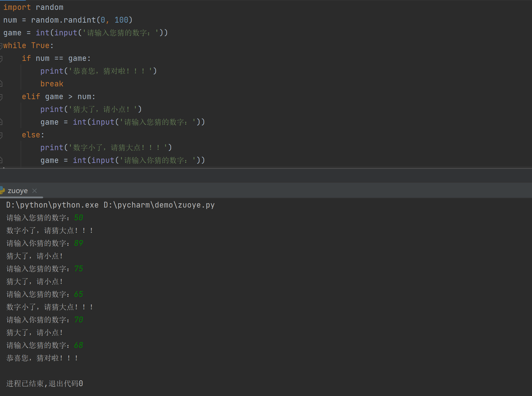532x396 pixels.
Task: Click the print('猜大了，请小点！') code line
Action: pos(91,109)
